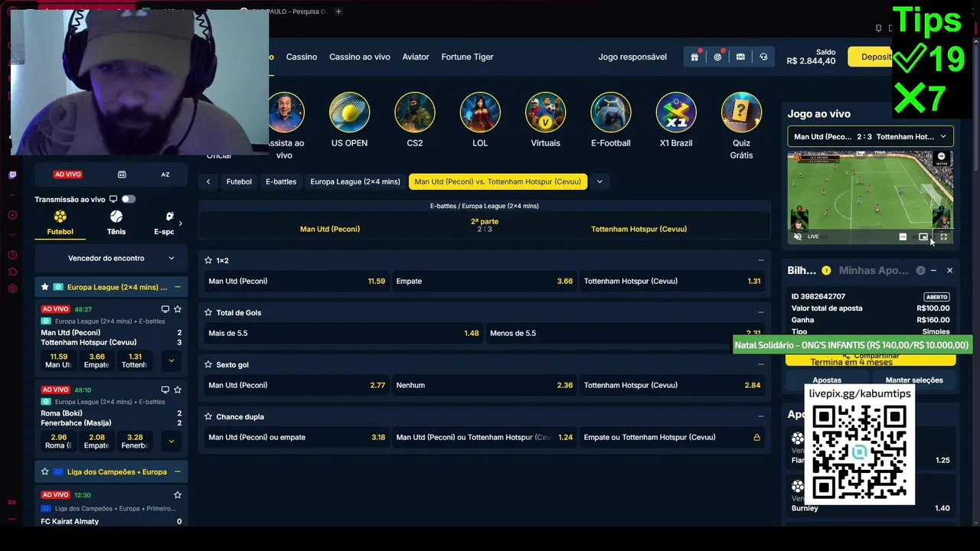Collapse the Sexto gol section
Viewport: 980px width, 551px height.
click(x=760, y=364)
